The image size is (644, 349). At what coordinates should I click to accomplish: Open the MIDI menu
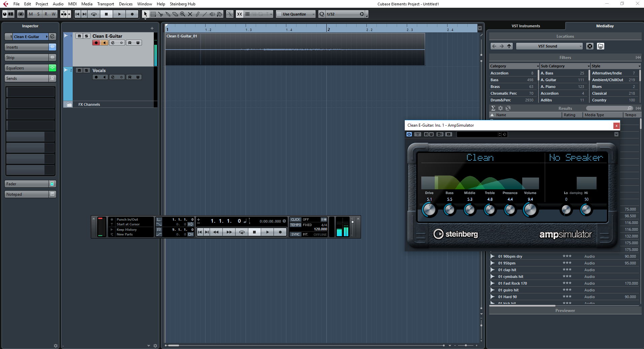click(72, 4)
